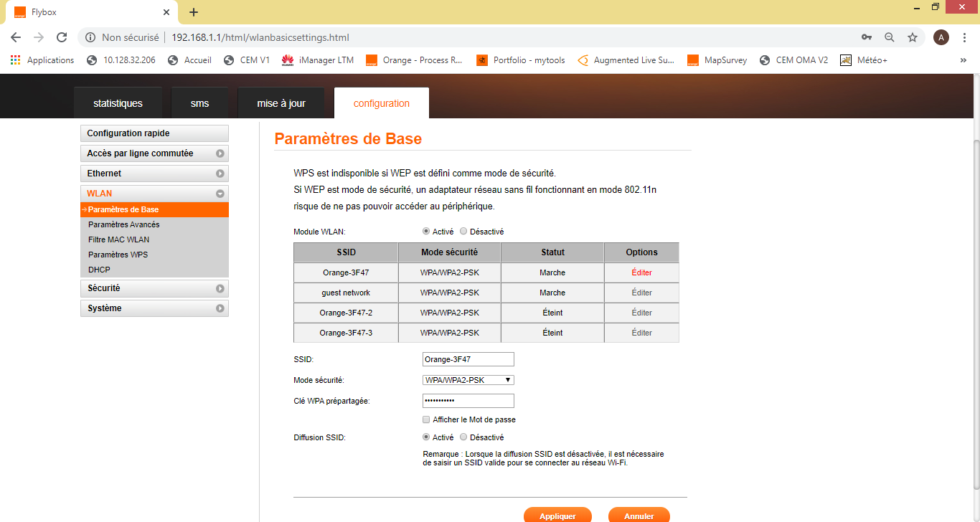Viewport: 980px width, 522px height.
Task: Open the Mode sécurité dropdown
Action: (x=468, y=380)
